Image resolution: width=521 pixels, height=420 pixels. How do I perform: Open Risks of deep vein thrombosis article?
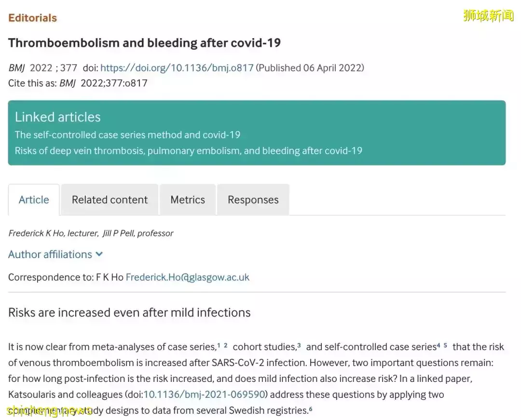[x=188, y=150]
